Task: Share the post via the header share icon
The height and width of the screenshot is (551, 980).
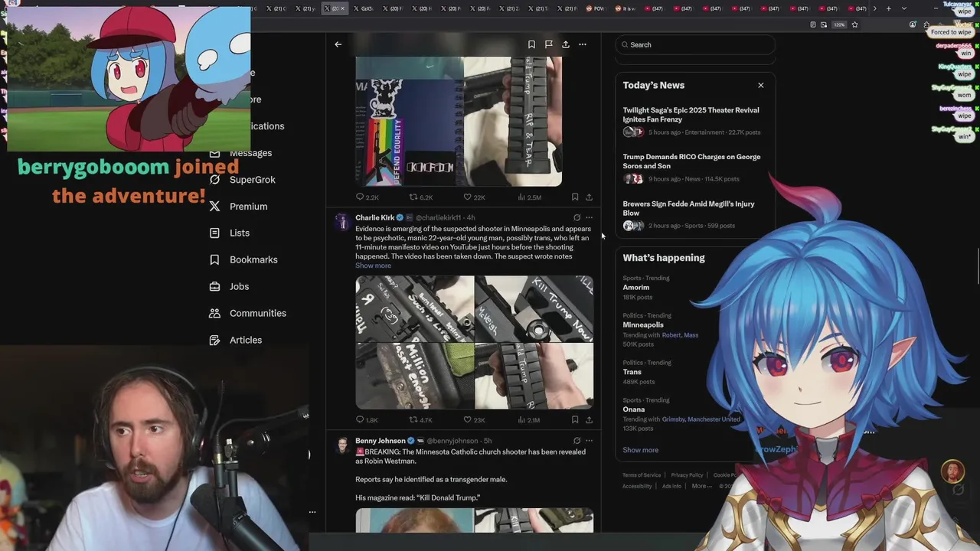Action: 565,44
